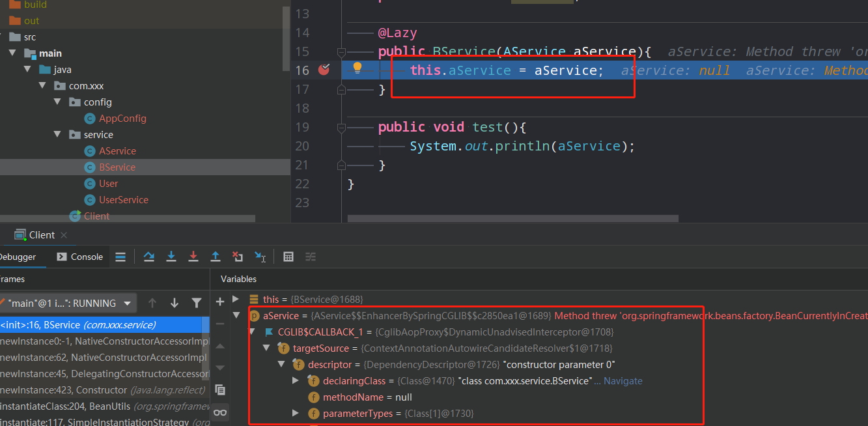Collapse the service package arrow
The height and width of the screenshot is (426, 868).
pos(57,135)
